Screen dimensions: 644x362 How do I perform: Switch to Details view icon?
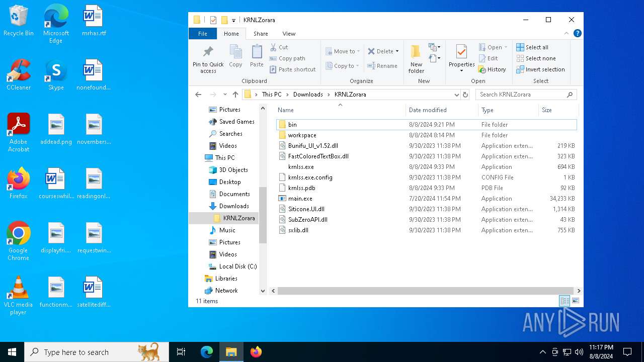[x=565, y=301]
